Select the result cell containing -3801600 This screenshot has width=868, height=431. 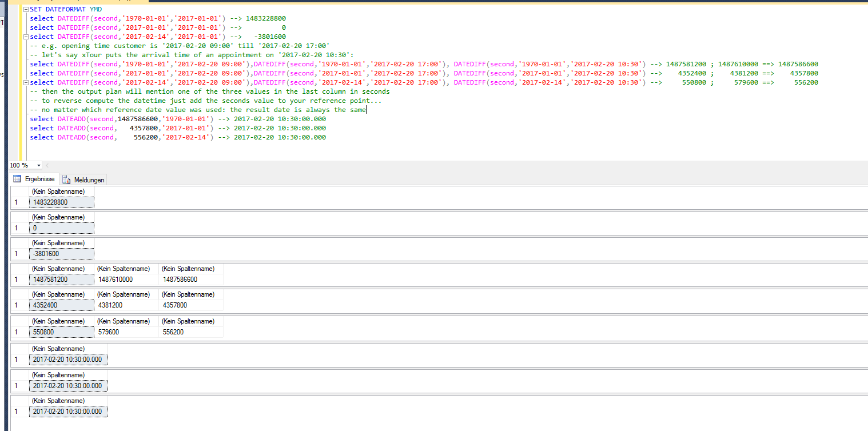click(x=62, y=254)
